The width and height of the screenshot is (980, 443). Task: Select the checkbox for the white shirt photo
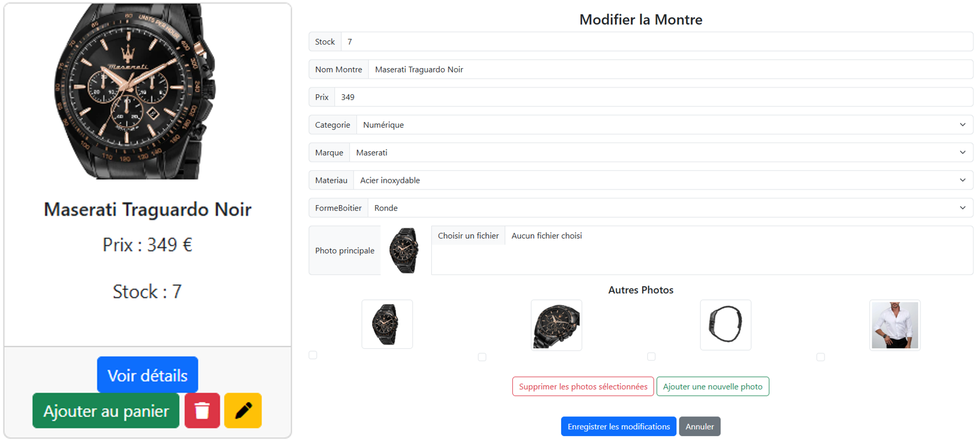point(821,357)
